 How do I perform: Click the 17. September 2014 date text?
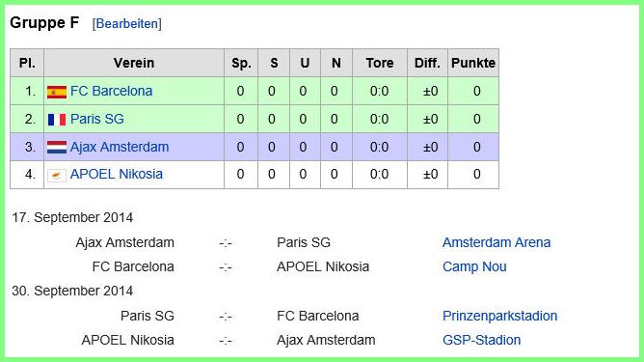[x=72, y=217]
